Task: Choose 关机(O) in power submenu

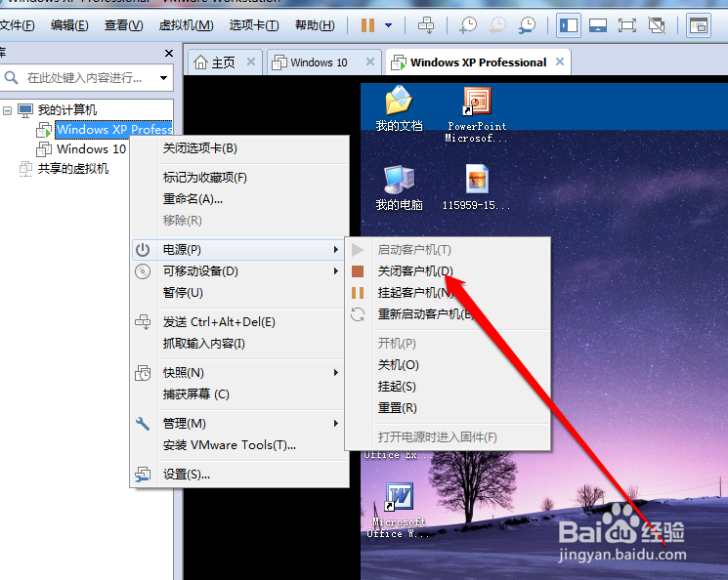Action: 448,365
